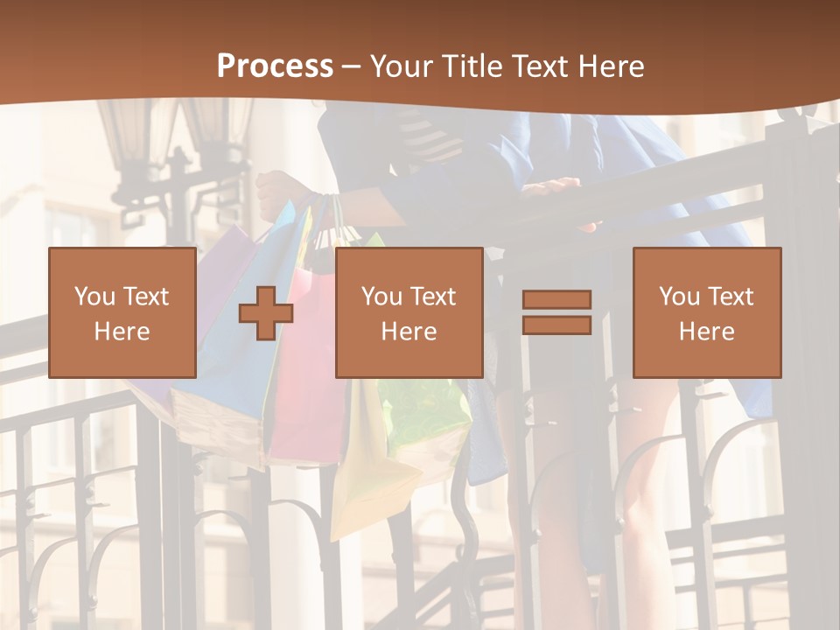Click the bold 'Process' word in title

(x=275, y=66)
